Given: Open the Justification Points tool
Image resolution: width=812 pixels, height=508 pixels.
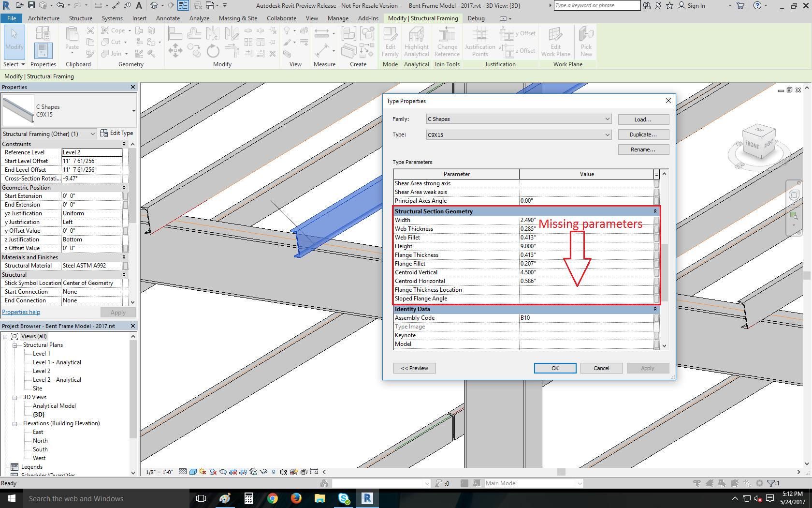Looking at the screenshot, I should (x=479, y=42).
